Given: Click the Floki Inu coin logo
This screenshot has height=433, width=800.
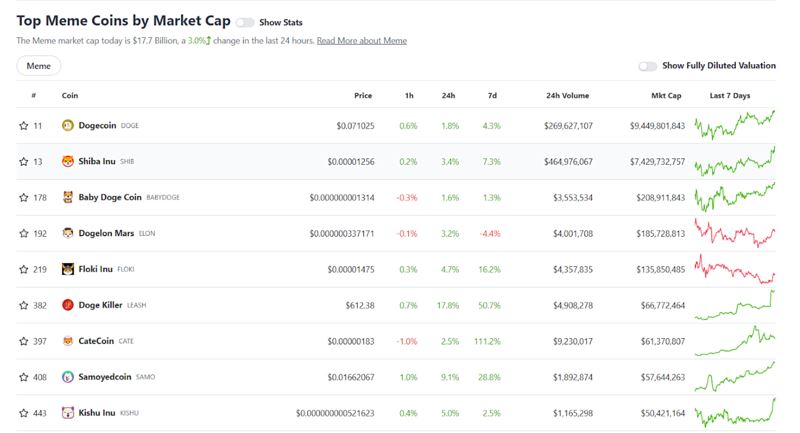Looking at the screenshot, I should pyautogui.click(x=68, y=269).
